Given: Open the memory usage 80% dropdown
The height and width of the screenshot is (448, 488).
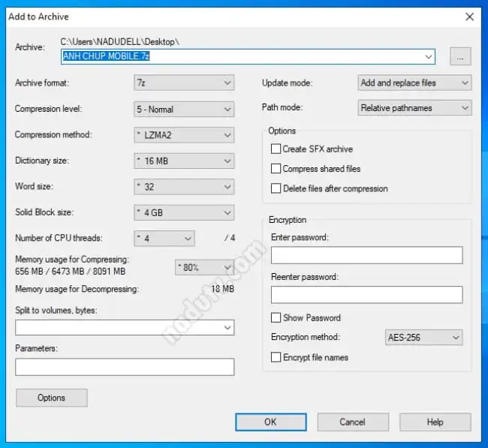Looking at the screenshot, I should point(204,268).
